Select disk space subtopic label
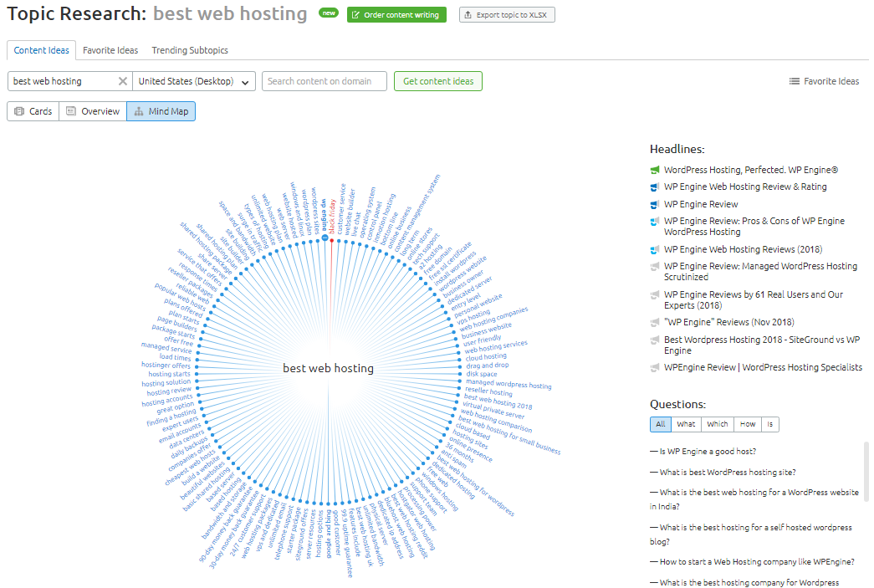 pos(482,374)
